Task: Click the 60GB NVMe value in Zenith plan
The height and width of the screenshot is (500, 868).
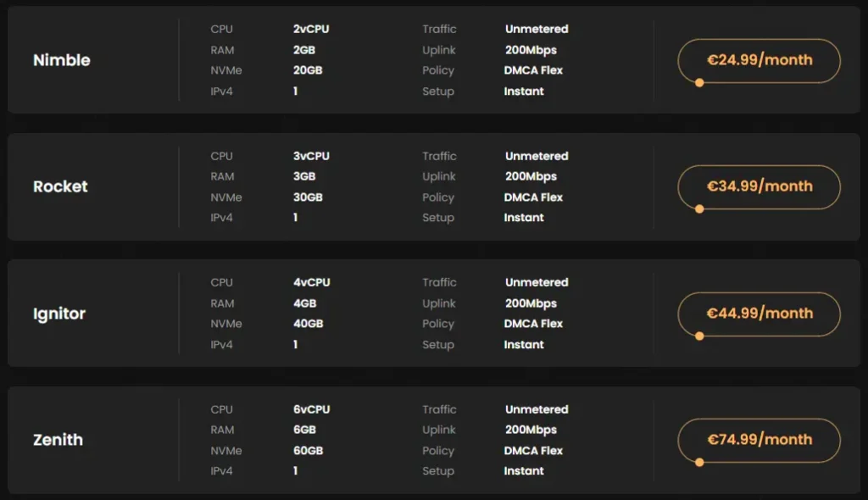Action: [308, 451]
